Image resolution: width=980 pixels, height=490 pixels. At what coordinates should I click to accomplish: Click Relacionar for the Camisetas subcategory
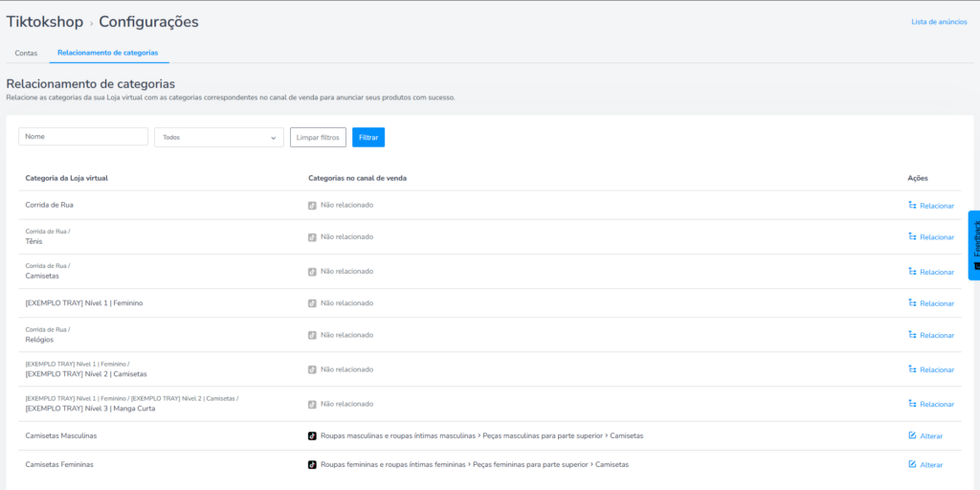pyautogui.click(x=930, y=272)
